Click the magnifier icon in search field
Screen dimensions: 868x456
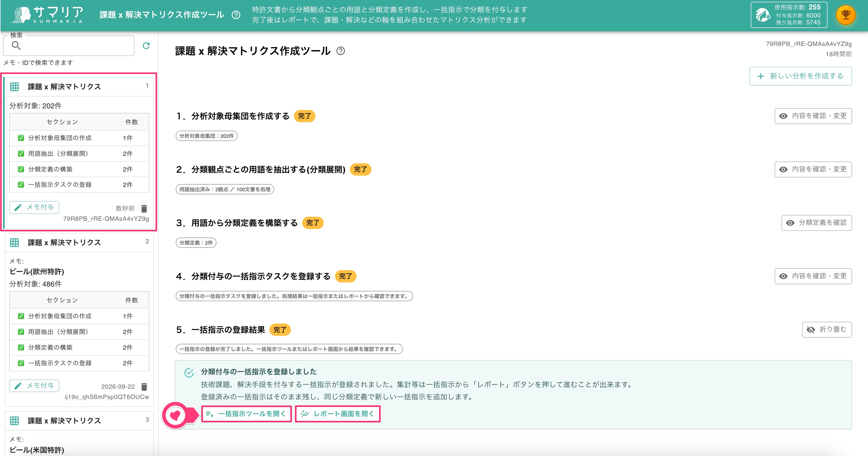point(16,45)
